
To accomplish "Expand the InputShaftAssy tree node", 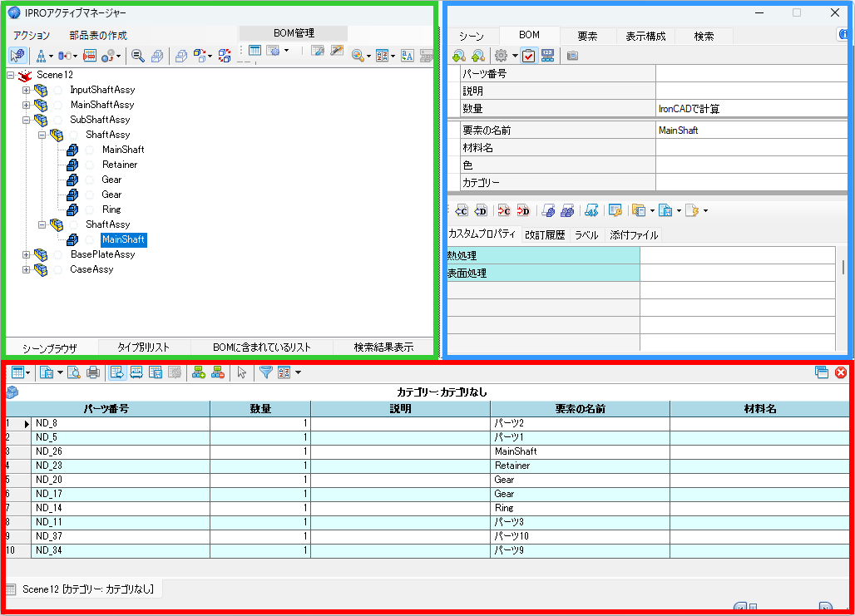I will (x=26, y=90).
